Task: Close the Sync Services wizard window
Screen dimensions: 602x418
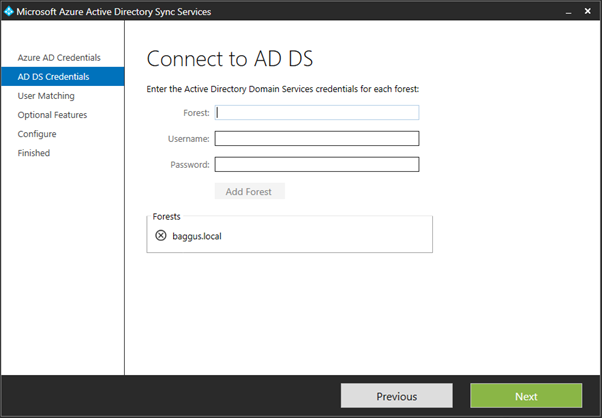Action: [586, 11]
